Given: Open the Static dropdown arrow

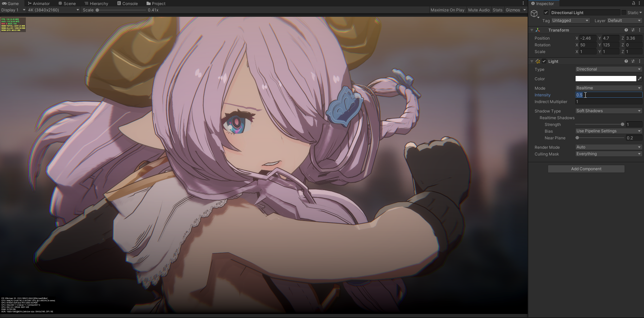Looking at the screenshot, I should pos(641,13).
